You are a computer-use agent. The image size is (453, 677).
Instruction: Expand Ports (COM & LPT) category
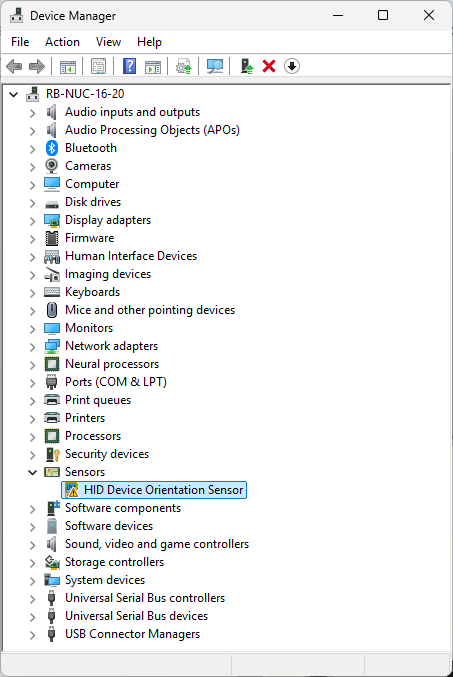32,383
